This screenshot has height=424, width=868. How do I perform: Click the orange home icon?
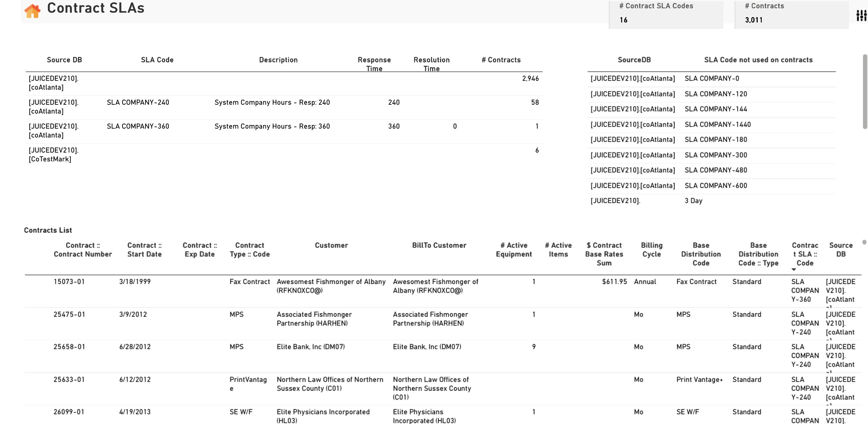[x=32, y=11]
